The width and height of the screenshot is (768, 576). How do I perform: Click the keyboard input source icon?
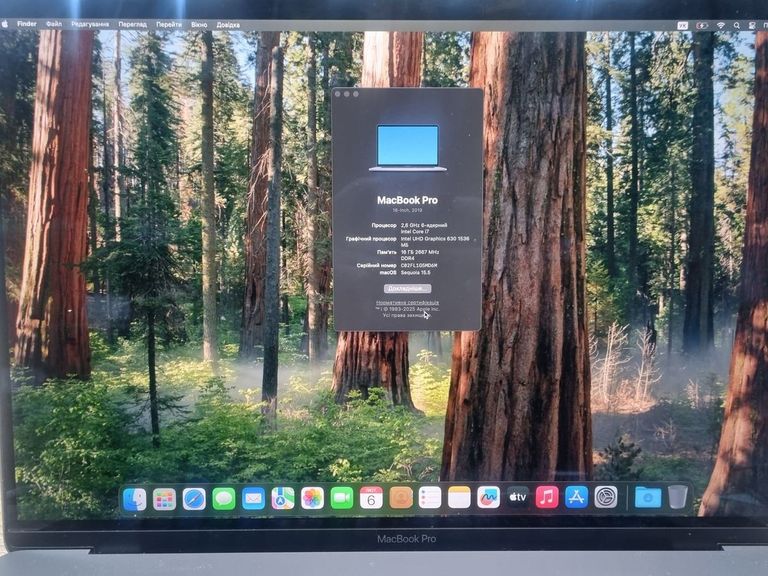683,25
